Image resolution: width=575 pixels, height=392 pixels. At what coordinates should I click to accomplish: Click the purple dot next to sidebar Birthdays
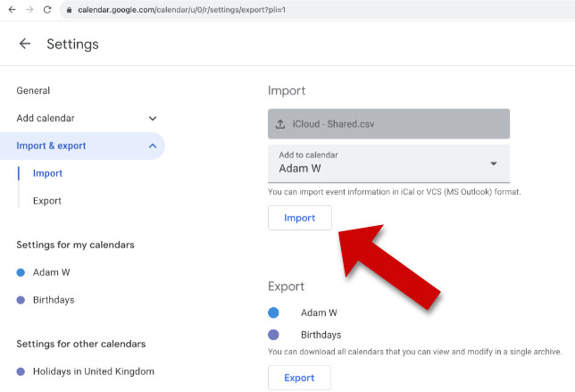click(21, 300)
